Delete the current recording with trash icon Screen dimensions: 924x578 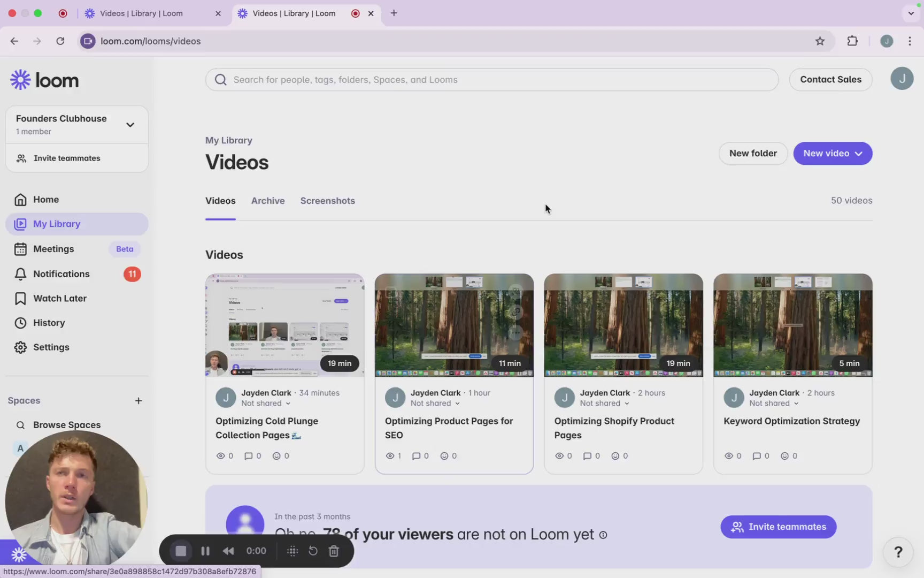point(334,551)
